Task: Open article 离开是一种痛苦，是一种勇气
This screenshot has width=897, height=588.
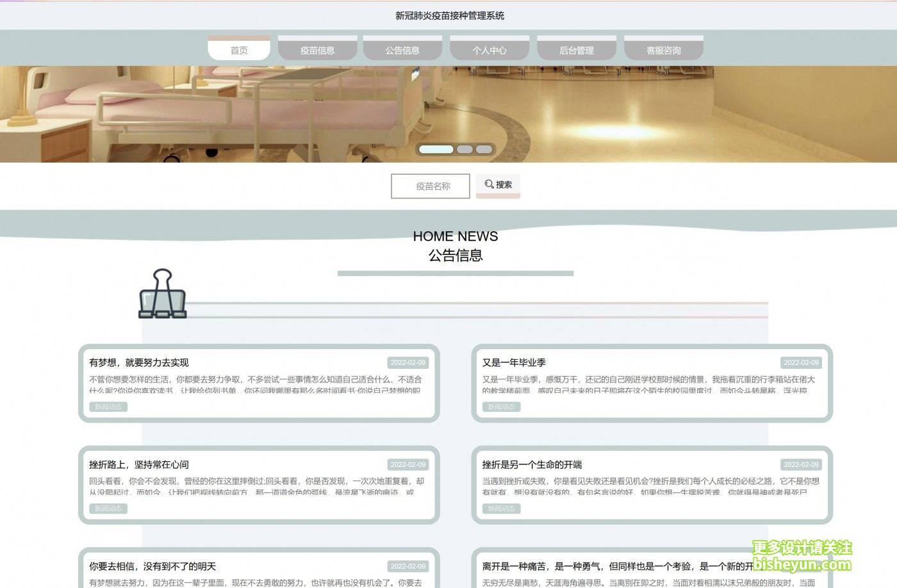Action: 618,566
